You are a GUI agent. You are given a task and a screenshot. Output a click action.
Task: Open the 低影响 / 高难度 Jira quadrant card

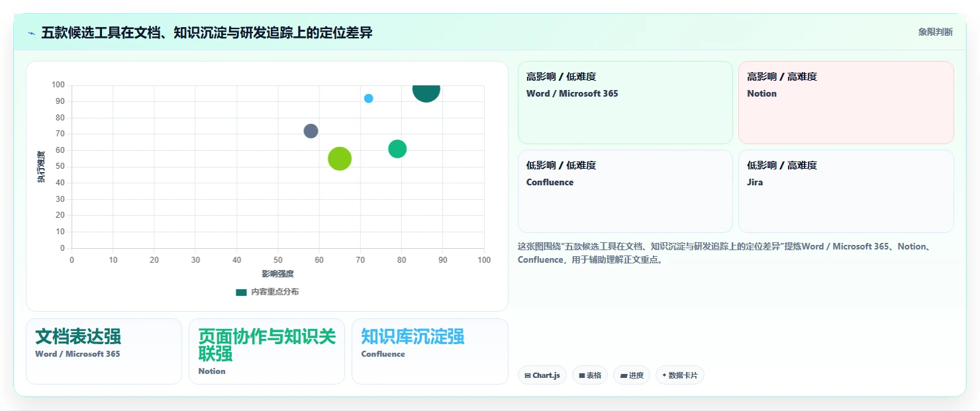(x=846, y=191)
